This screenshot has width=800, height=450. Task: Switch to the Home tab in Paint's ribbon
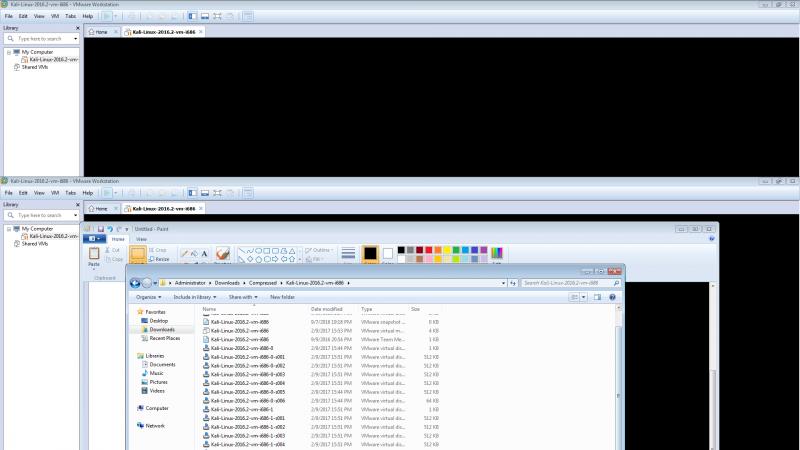point(118,239)
